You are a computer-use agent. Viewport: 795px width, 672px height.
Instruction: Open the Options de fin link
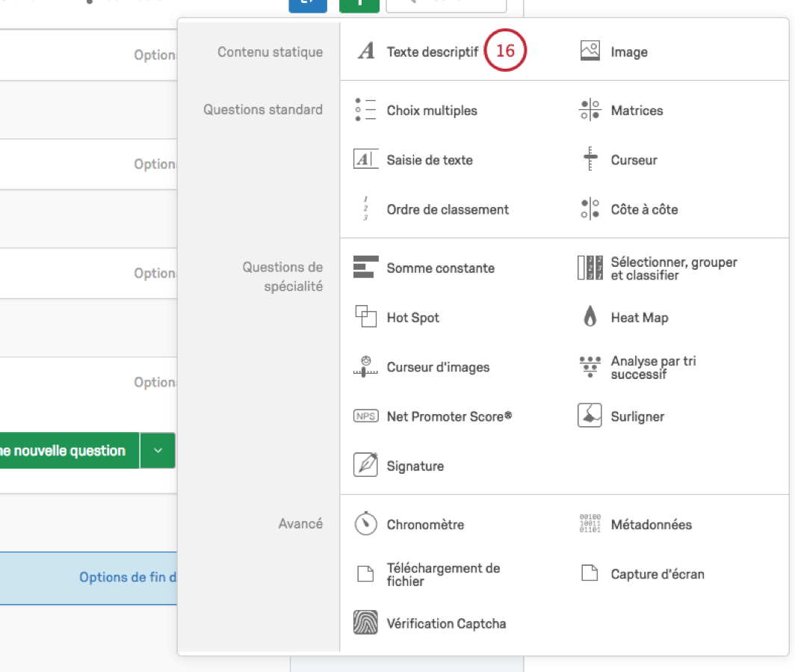[128, 577]
